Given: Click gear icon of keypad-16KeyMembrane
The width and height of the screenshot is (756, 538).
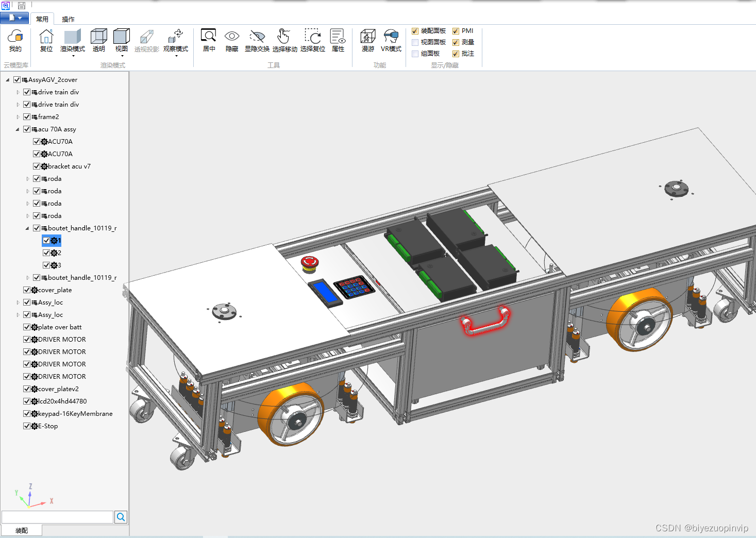Looking at the screenshot, I should point(35,414).
